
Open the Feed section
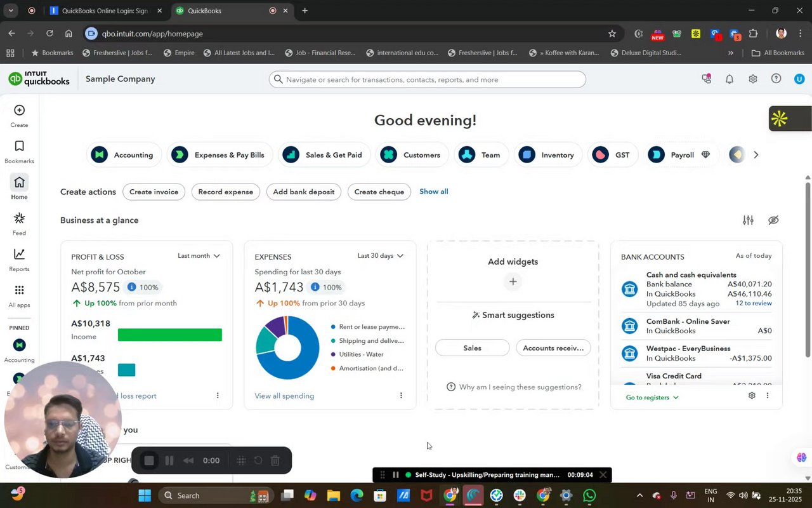pos(19,224)
